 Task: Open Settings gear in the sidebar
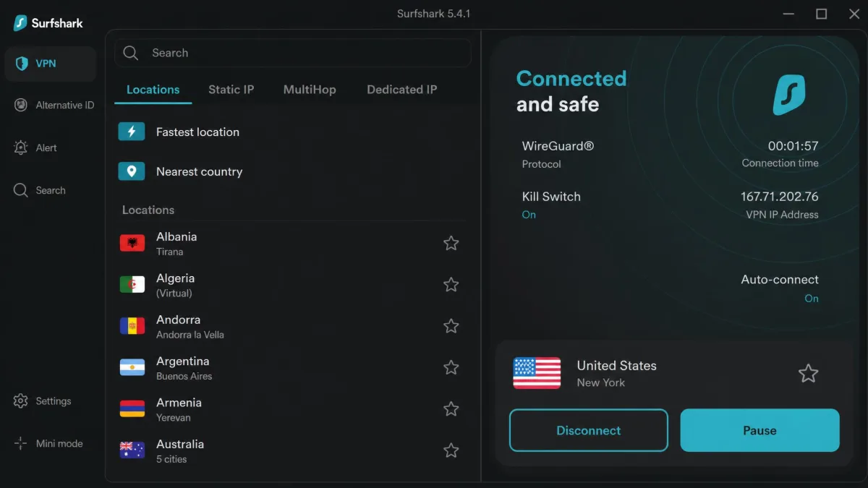pos(21,401)
